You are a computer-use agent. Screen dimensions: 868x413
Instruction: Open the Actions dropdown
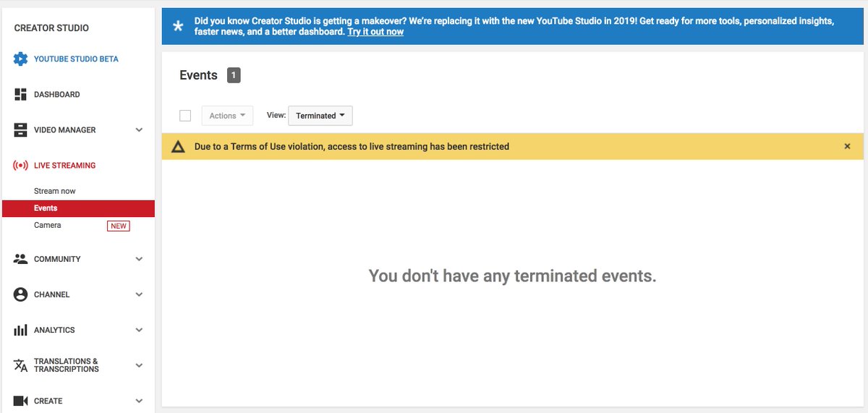tap(227, 116)
